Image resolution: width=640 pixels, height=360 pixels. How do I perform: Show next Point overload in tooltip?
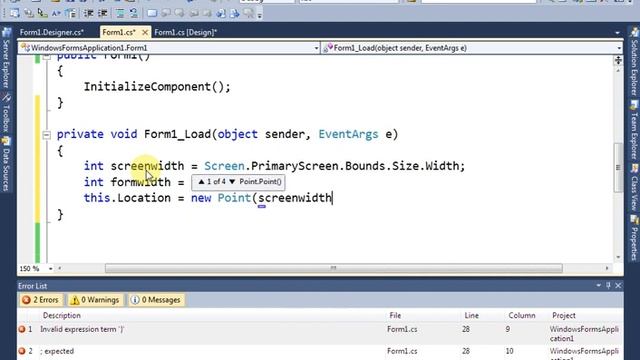click(232, 182)
